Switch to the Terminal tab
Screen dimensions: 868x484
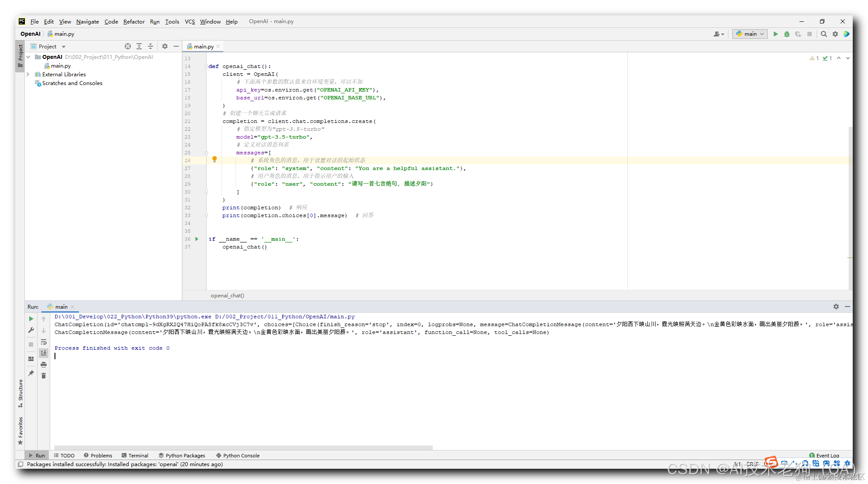click(135, 455)
